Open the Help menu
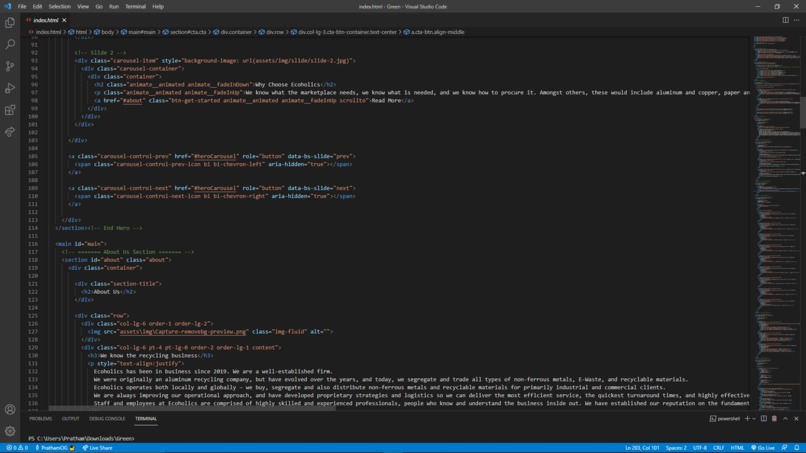The image size is (806, 453). 158,7
